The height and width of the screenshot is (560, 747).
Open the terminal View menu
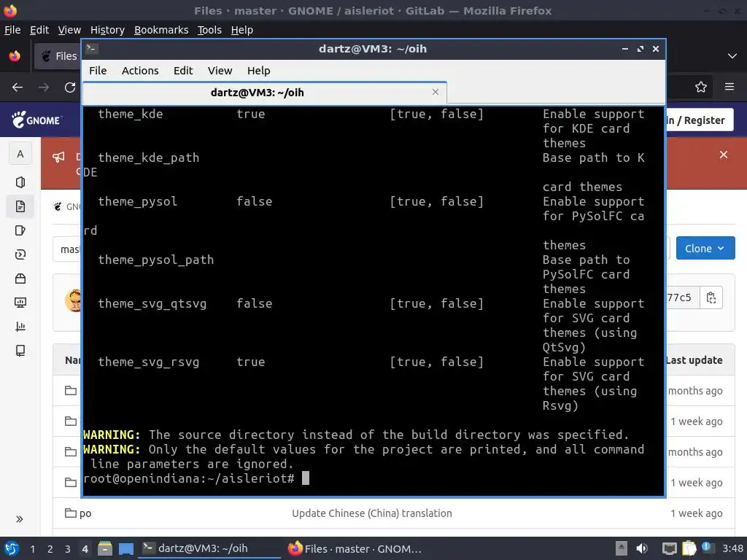pyautogui.click(x=220, y=71)
